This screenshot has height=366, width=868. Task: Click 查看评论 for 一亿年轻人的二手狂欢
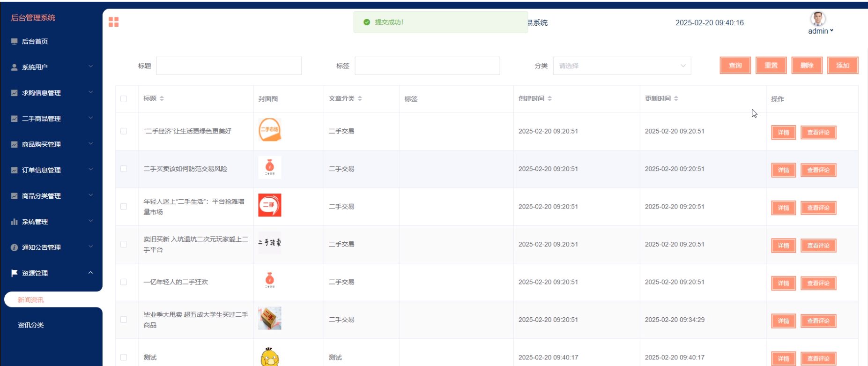click(818, 283)
